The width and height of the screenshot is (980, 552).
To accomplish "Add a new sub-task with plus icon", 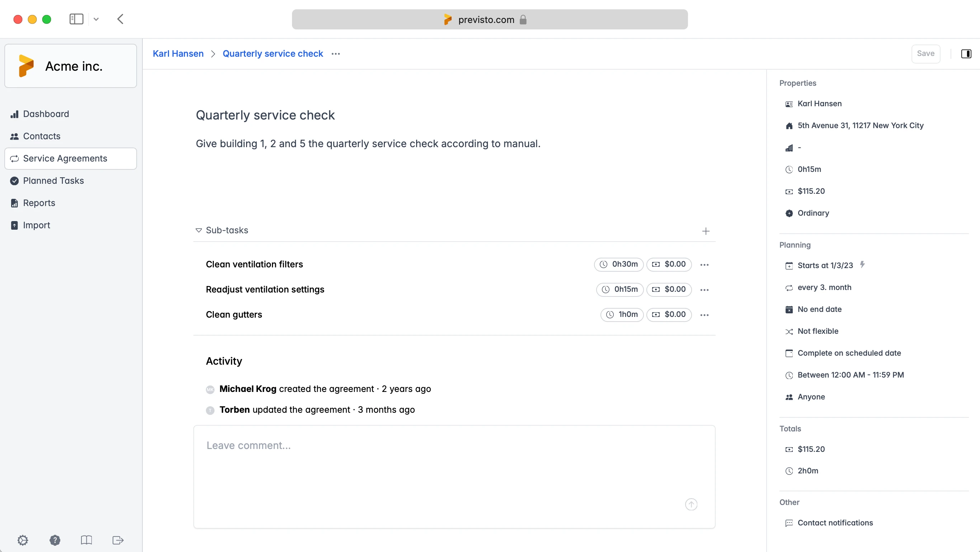I will 706,231.
